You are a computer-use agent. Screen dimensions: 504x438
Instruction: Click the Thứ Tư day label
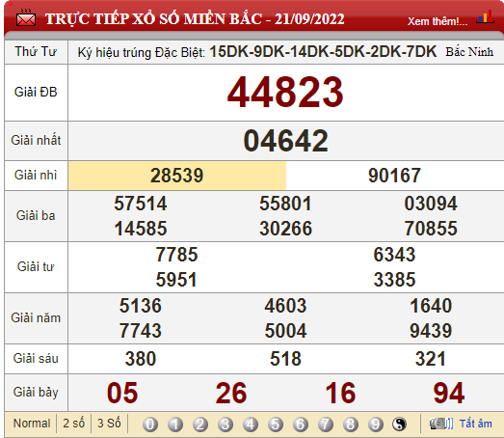[36, 52]
